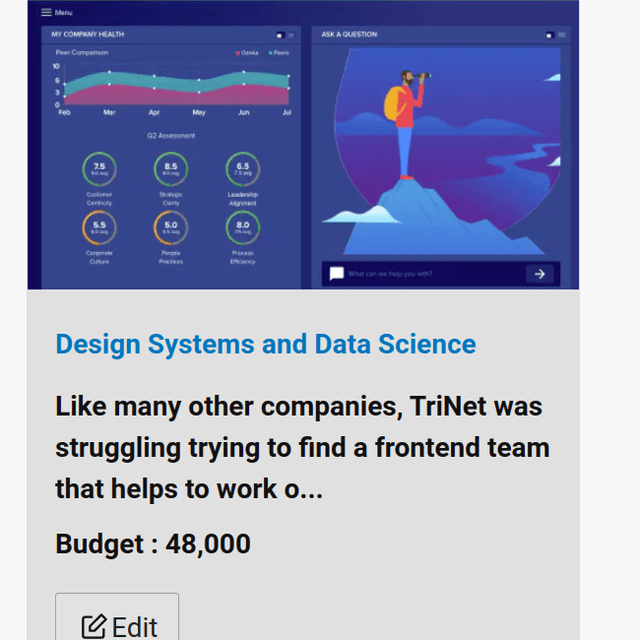
Task: Click the 5.5 Corporate Culture gauge
Action: pyautogui.click(x=99, y=227)
